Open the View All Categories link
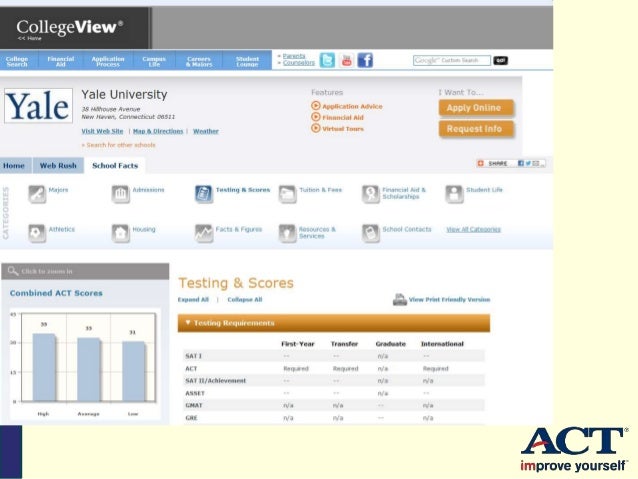Viewport: 638px width, 479px height. (x=474, y=230)
